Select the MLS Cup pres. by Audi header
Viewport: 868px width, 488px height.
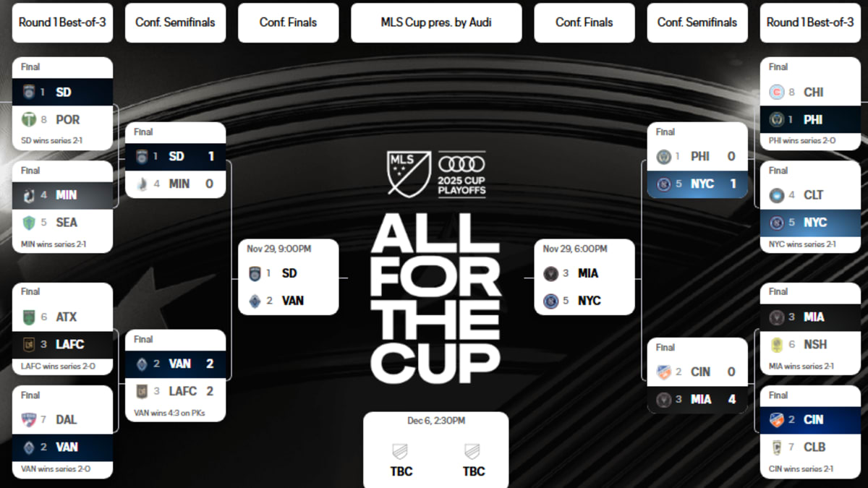tap(436, 22)
